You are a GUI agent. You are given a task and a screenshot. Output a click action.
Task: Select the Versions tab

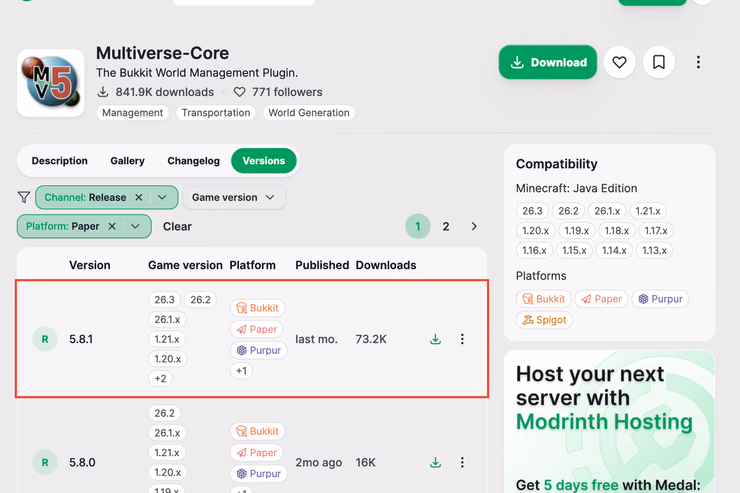[x=264, y=161]
